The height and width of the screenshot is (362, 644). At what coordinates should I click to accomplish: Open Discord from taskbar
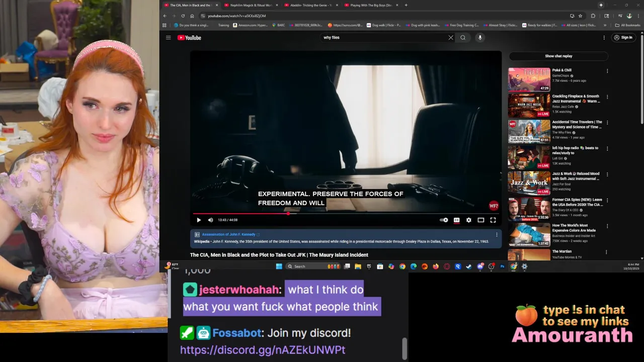(480, 266)
